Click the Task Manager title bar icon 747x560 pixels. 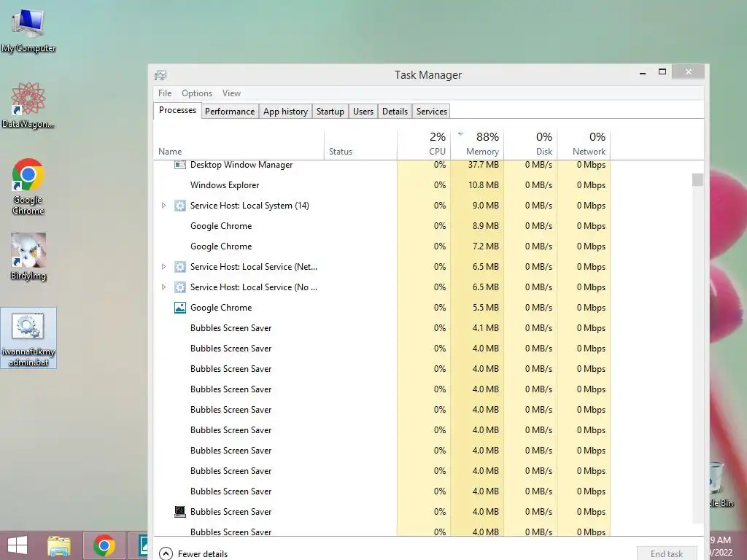160,75
